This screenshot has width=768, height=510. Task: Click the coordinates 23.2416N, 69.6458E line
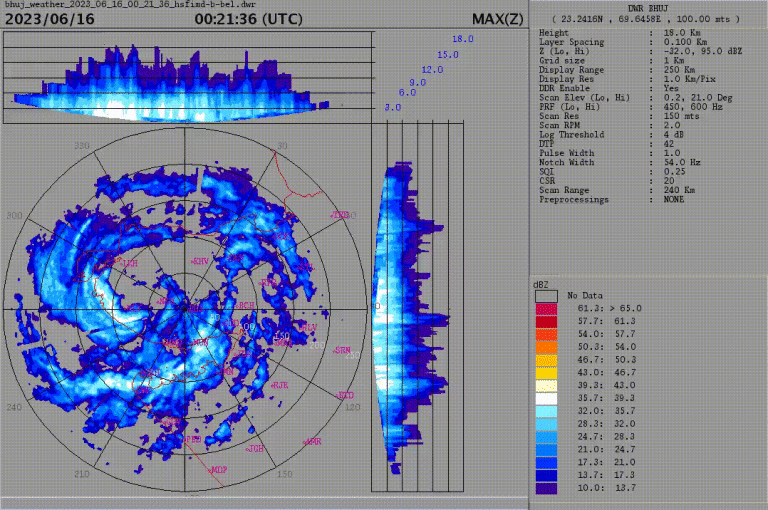(646, 19)
